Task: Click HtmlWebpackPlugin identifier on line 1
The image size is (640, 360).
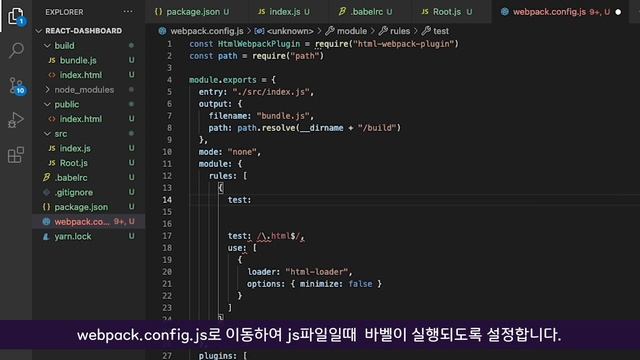Action: (x=259, y=44)
